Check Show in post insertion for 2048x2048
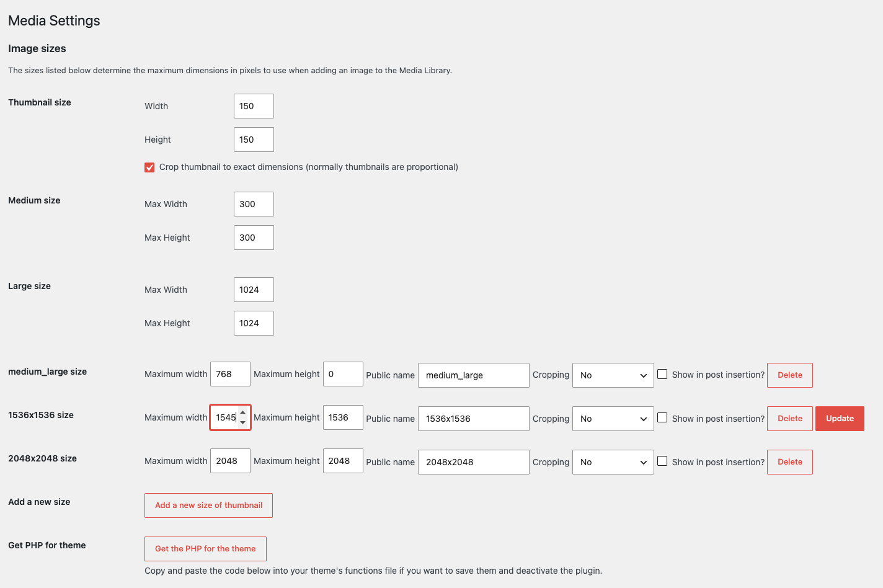 coord(662,461)
